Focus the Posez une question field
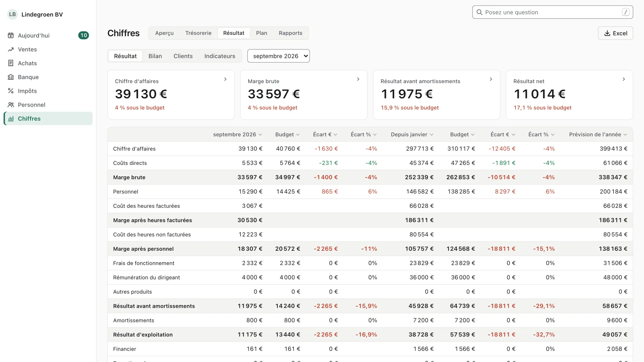Image resolution: width=644 pixels, height=362 pixels. pyautogui.click(x=552, y=12)
